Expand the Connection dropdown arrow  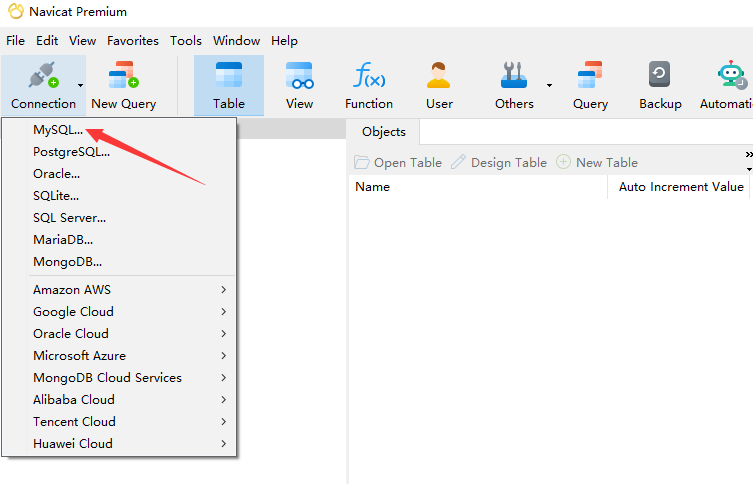(80, 85)
